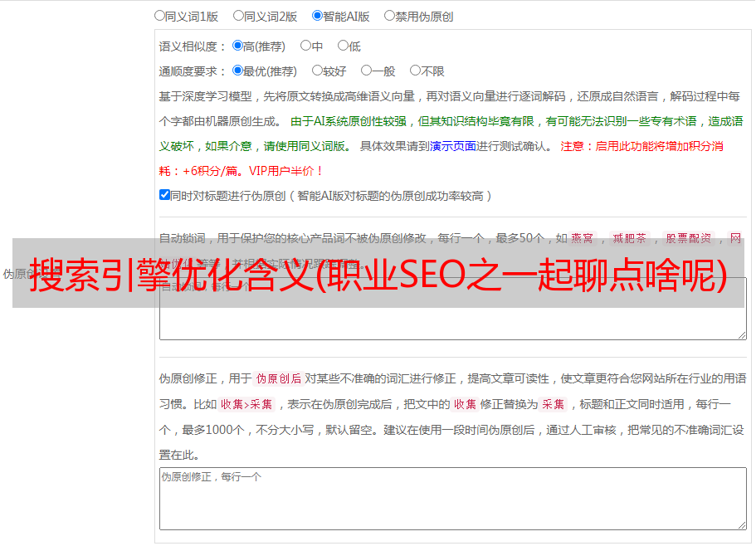Click the highlighted 伪原创后 tag
Image resolution: width=756 pixels, height=546 pixels.
coord(278,378)
